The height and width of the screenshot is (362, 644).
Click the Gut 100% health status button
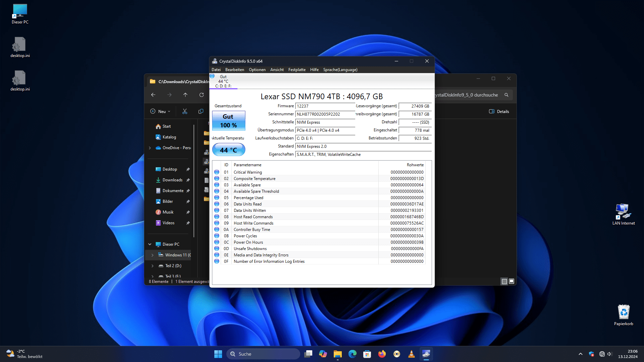228,121
